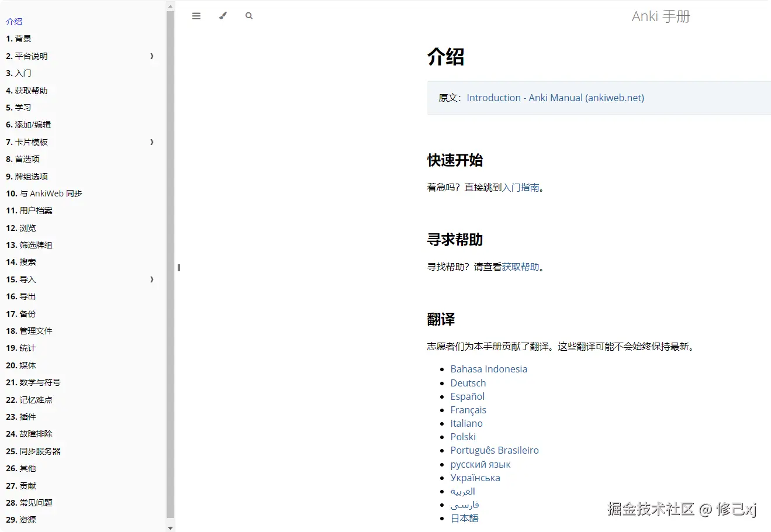The width and height of the screenshot is (771, 532).
Task: Go to chapter 18. 管理文件
Action: [x=29, y=331]
